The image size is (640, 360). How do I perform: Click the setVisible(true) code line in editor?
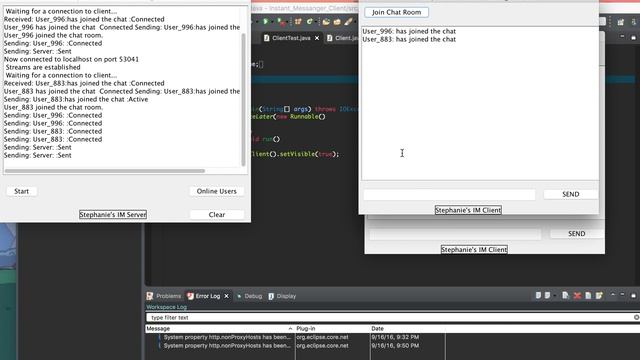point(295,154)
